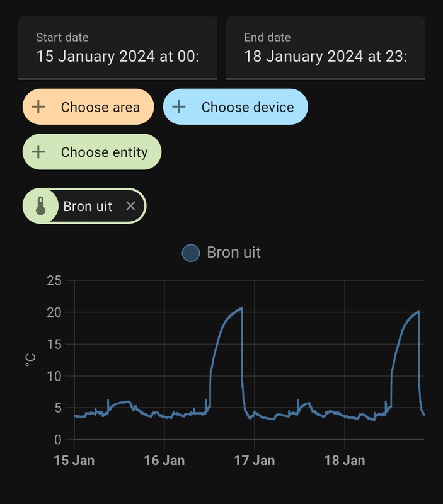This screenshot has height=504, width=443.
Task: Open the Choose device selector
Action: (x=247, y=107)
